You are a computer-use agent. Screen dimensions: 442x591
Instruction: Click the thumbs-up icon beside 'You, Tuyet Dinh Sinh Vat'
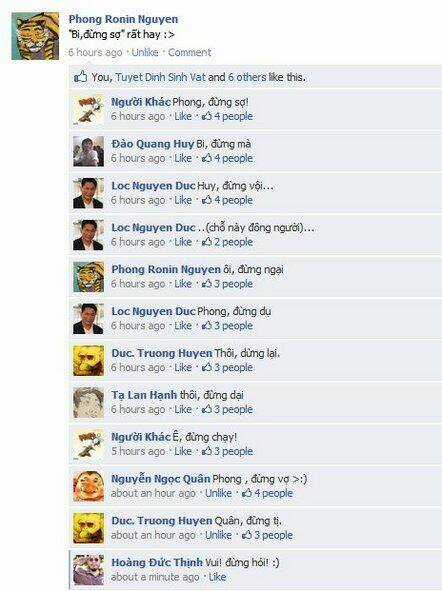[x=80, y=77]
